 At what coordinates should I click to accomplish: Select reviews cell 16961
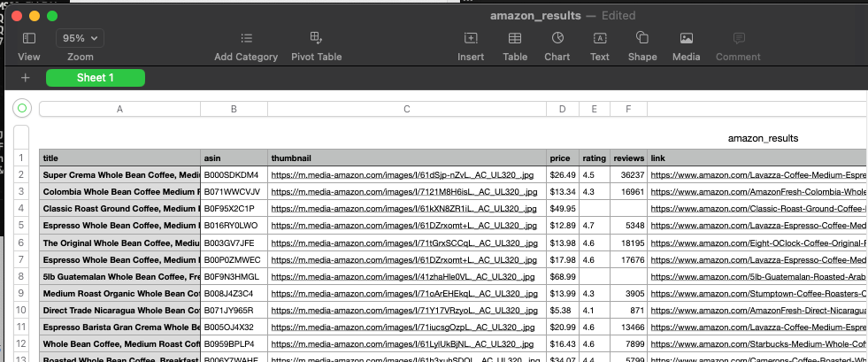click(629, 192)
